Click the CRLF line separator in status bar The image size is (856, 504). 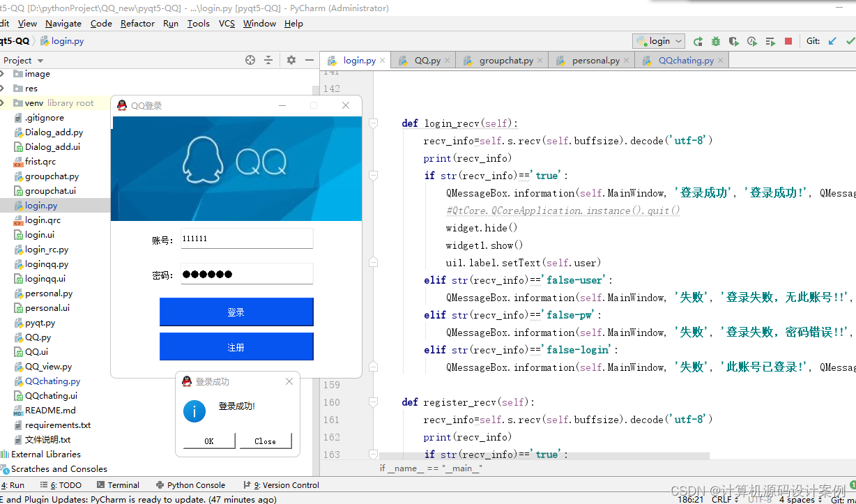(724, 499)
